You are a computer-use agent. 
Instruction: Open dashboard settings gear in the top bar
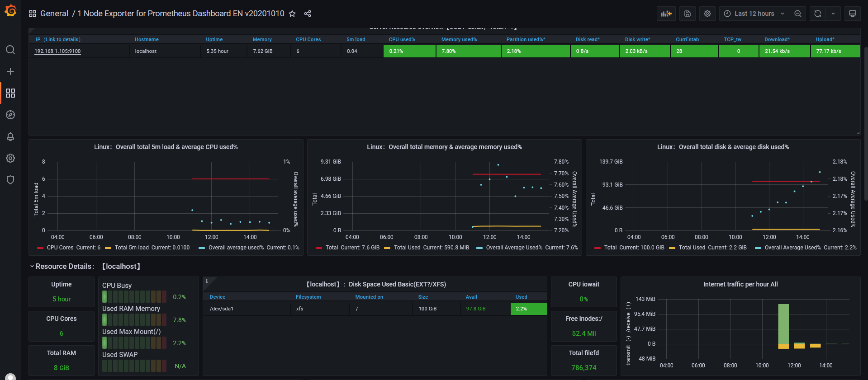(707, 14)
